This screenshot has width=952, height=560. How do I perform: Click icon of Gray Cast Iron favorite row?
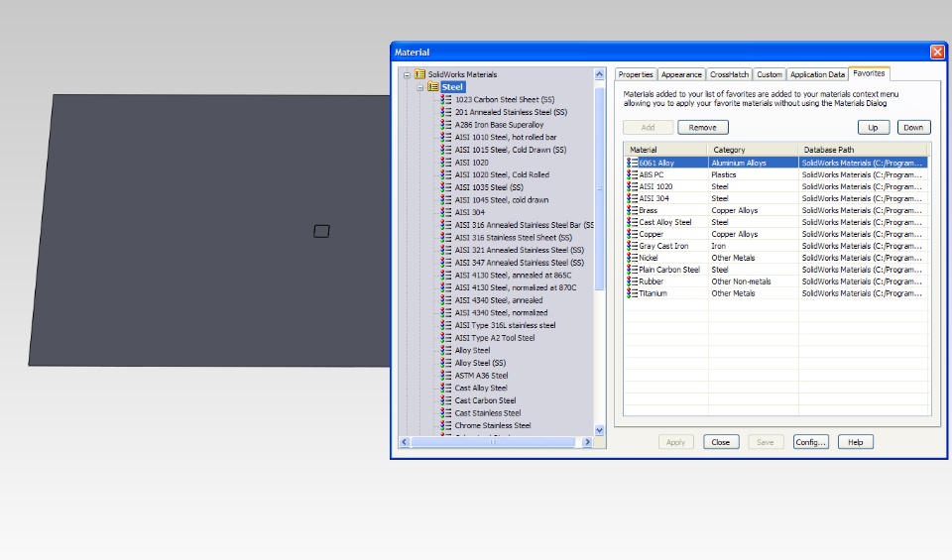632,246
